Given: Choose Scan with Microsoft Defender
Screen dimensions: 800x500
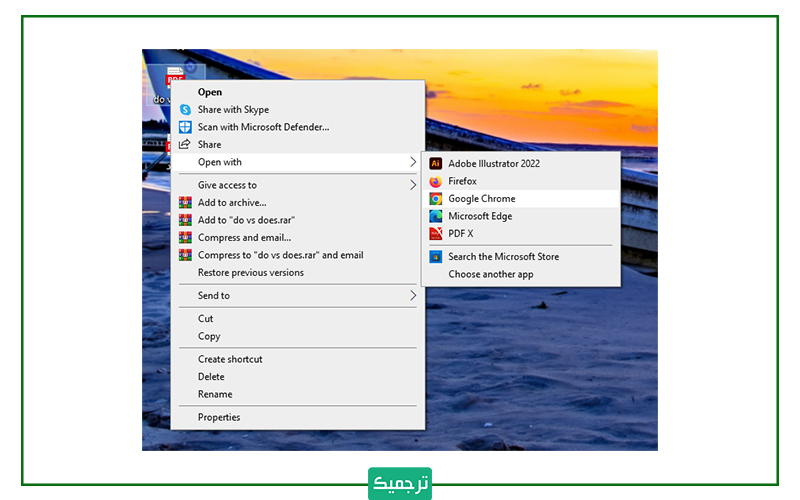Looking at the screenshot, I should 298,127.
